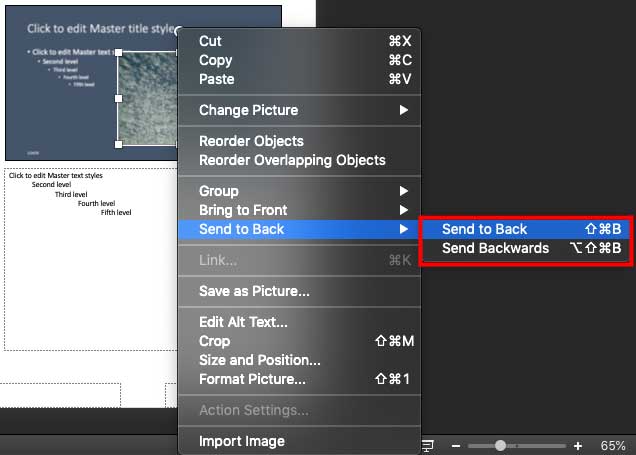This screenshot has width=636, height=455.
Task: Select Send Backwards option
Action: point(495,248)
